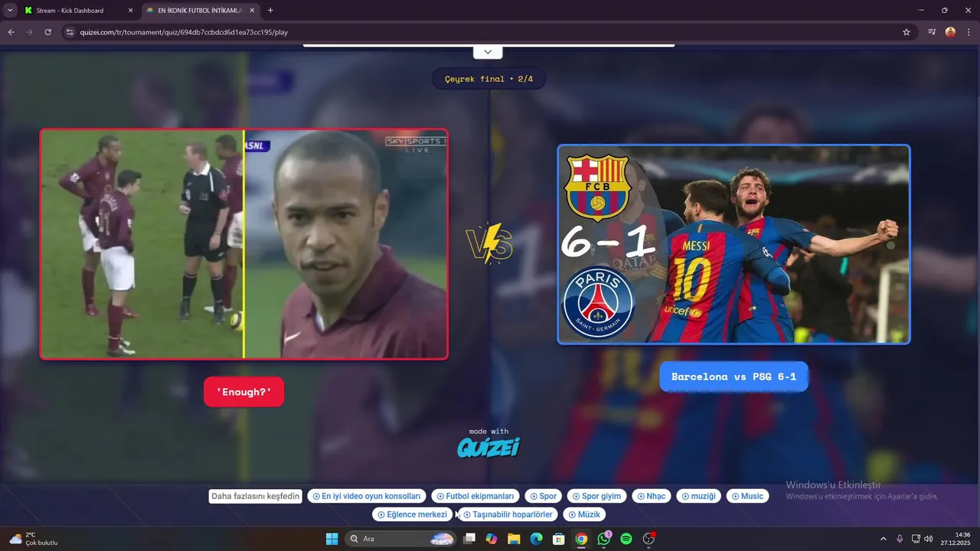Open the clock showing 14:36

pyautogui.click(x=956, y=539)
